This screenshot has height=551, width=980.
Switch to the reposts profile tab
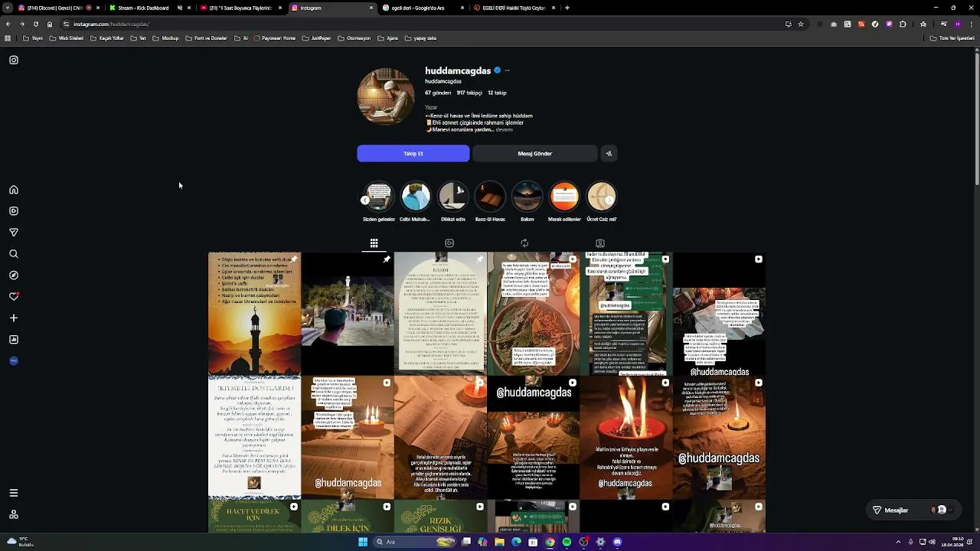click(524, 243)
